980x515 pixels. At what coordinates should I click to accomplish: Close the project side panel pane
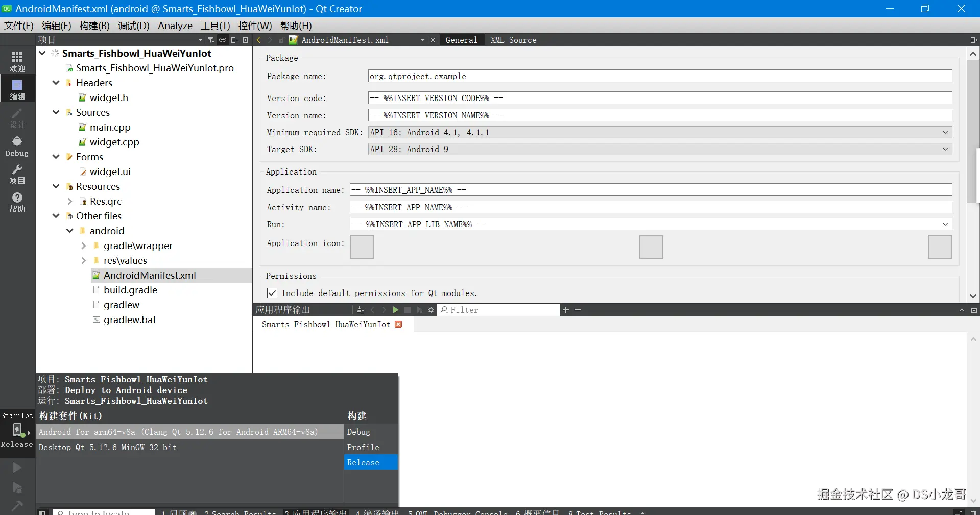[246, 40]
